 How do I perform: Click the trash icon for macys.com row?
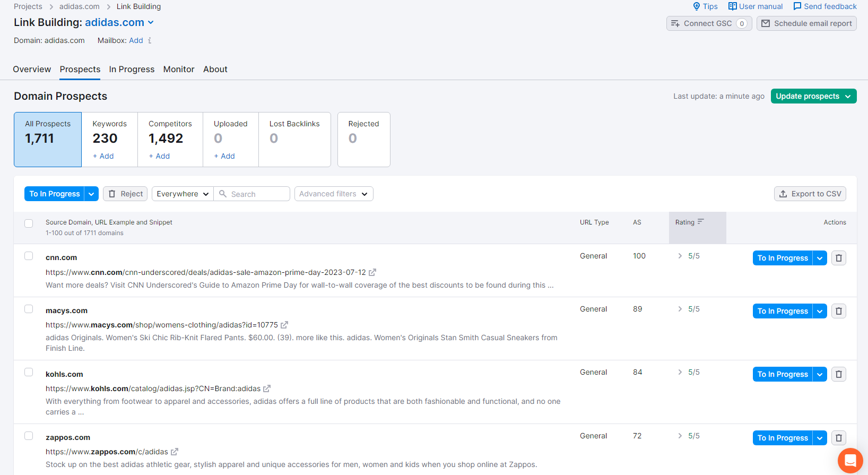point(838,311)
